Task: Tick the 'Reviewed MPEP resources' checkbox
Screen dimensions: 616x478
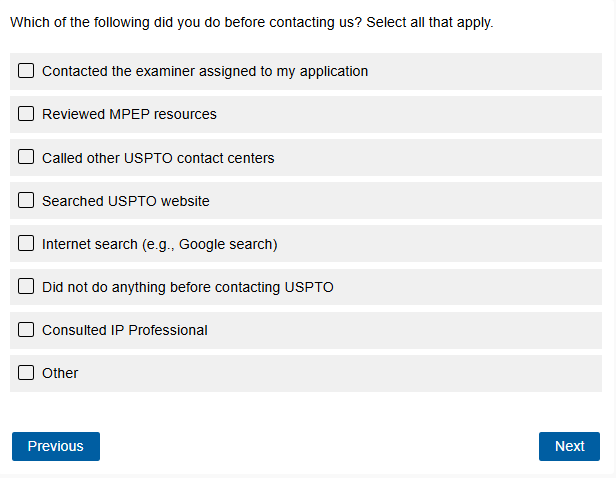Action: pyautogui.click(x=26, y=114)
